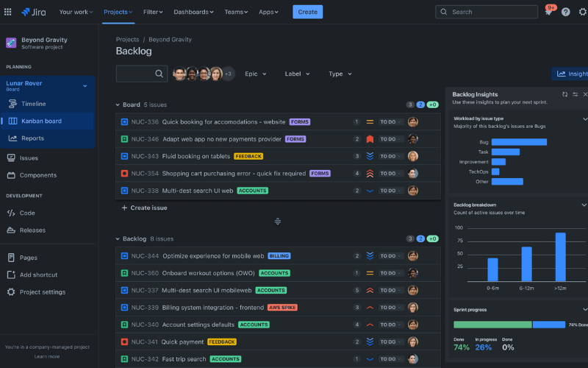Filter by the first assignee avatar
This screenshot has width=588, height=368.
click(179, 74)
